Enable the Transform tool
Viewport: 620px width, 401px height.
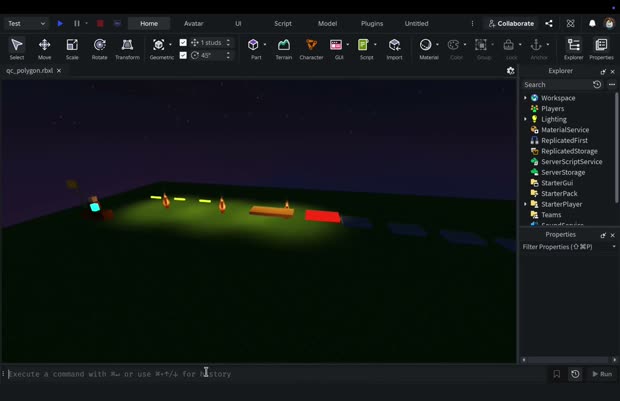point(127,49)
